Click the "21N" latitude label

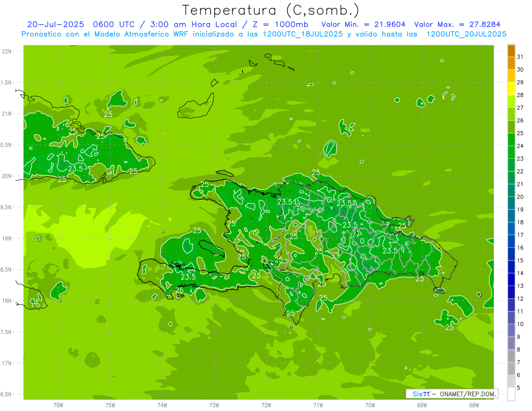(x=6, y=114)
